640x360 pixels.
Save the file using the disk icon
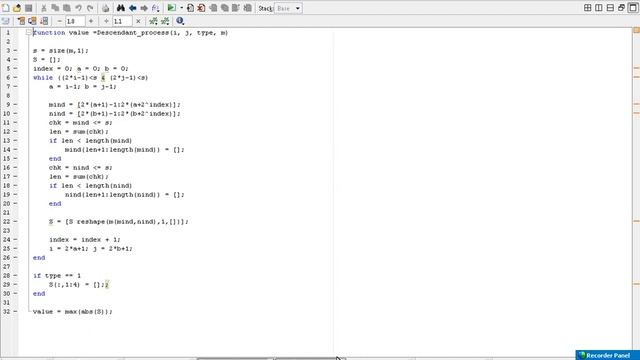click(x=29, y=8)
